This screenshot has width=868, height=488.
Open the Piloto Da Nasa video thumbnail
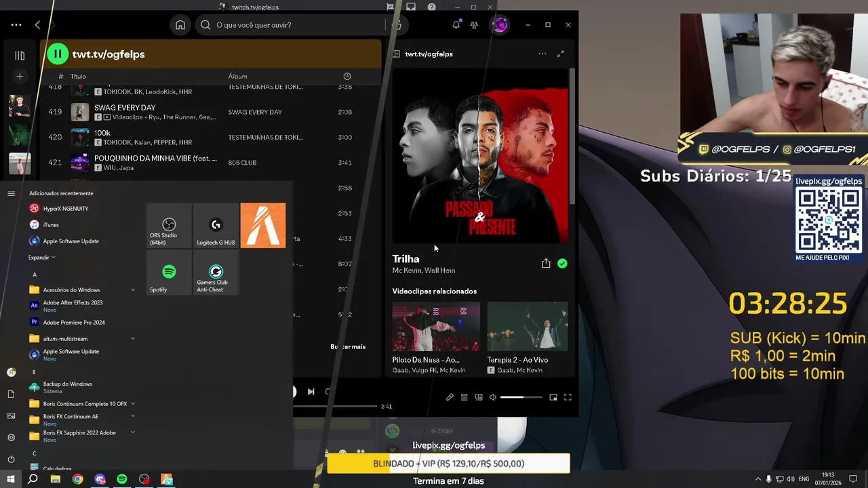[x=436, y=327]
